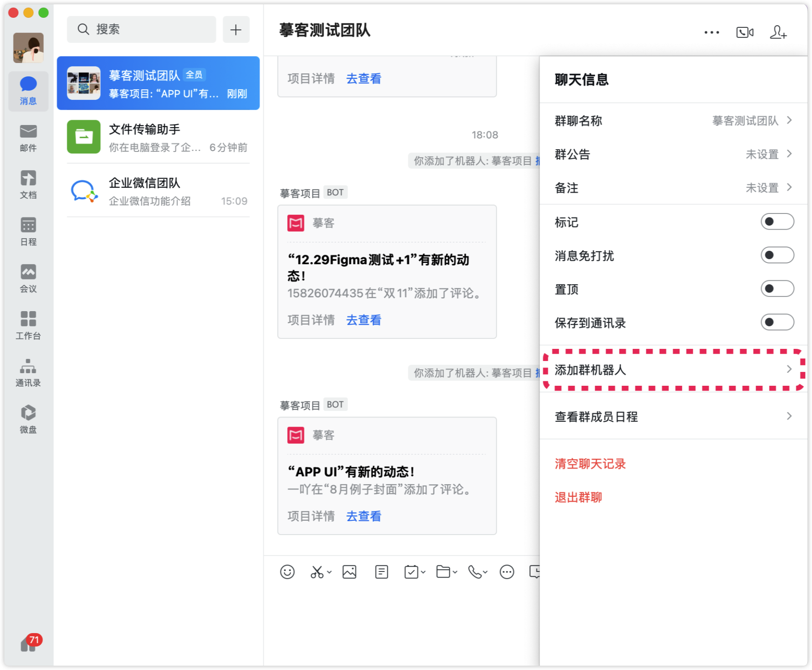Select the scissors screenshot tool
812x670 pixels.
(x=317, y=572)
